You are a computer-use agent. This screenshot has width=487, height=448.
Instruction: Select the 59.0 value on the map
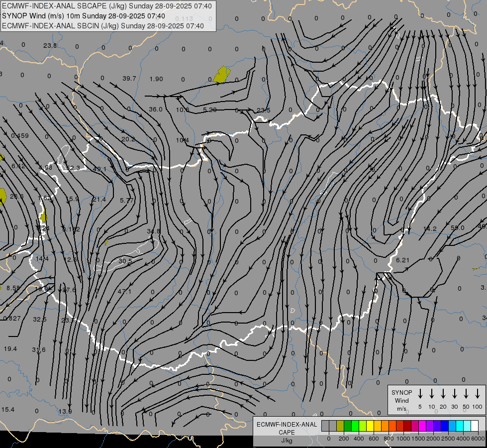coord(457,228)
